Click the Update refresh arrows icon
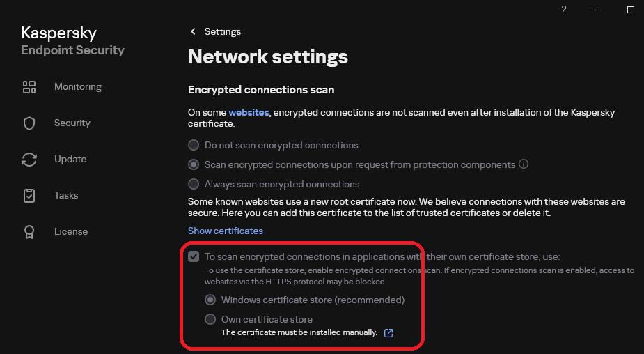Viewport: 644px width, 354px height. coord(29,160)
